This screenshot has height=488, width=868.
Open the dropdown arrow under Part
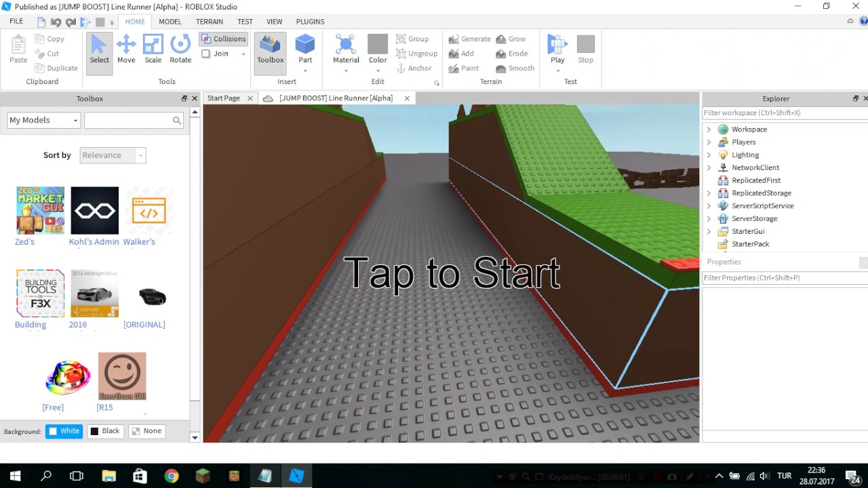(x=305, y=70)
